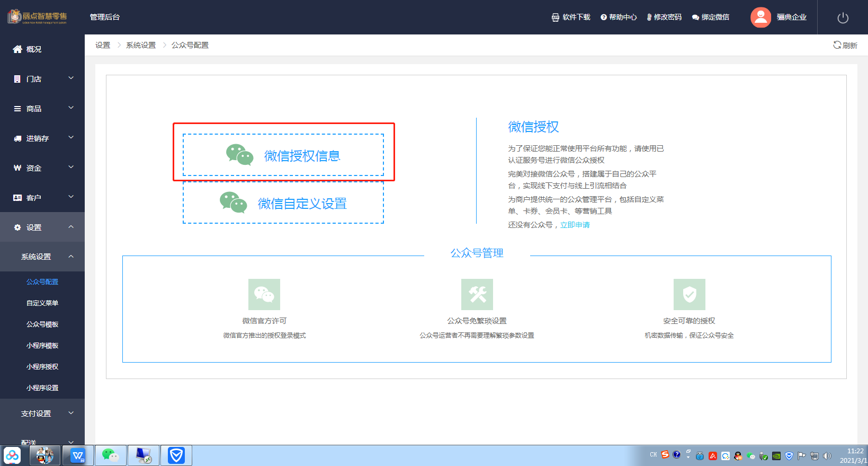The image size is (868, 466).
Task: Click the card icon beside 客户
Action: point(17,198)
